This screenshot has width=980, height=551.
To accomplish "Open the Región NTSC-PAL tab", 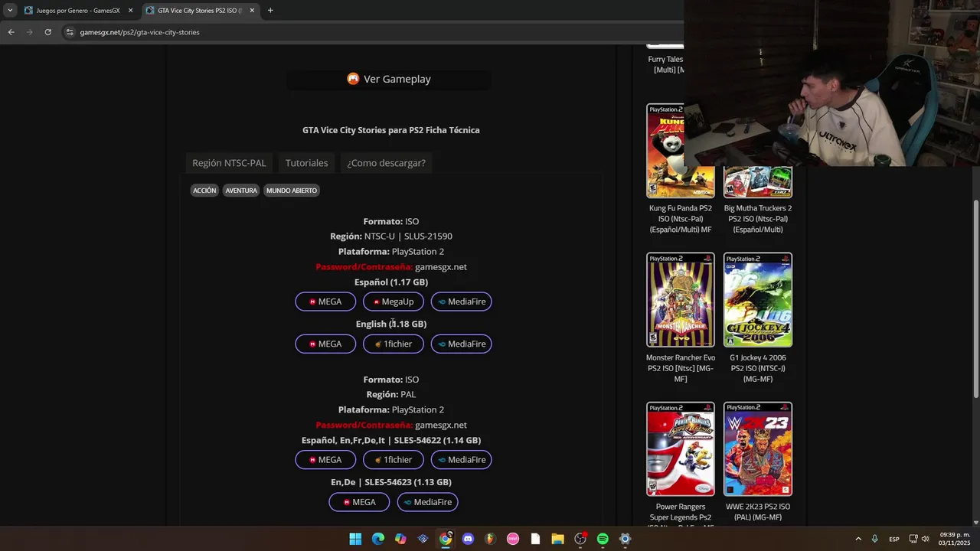I will click(229, 163).
